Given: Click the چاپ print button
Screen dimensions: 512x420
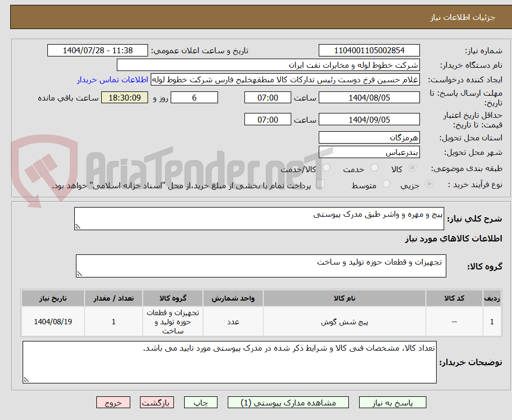Looking at the screenshot, I should point(200,402).
